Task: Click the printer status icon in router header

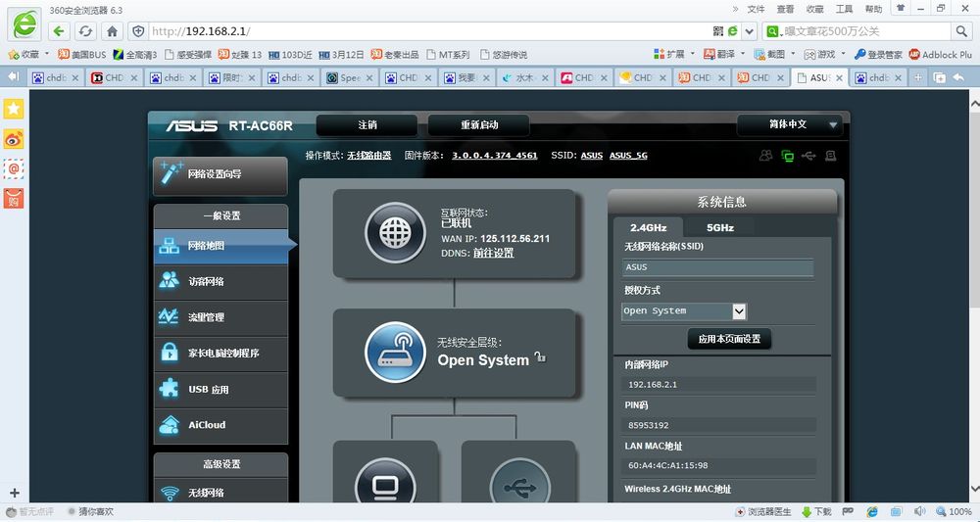Action: pyautogui.click(x=831, y=156)
